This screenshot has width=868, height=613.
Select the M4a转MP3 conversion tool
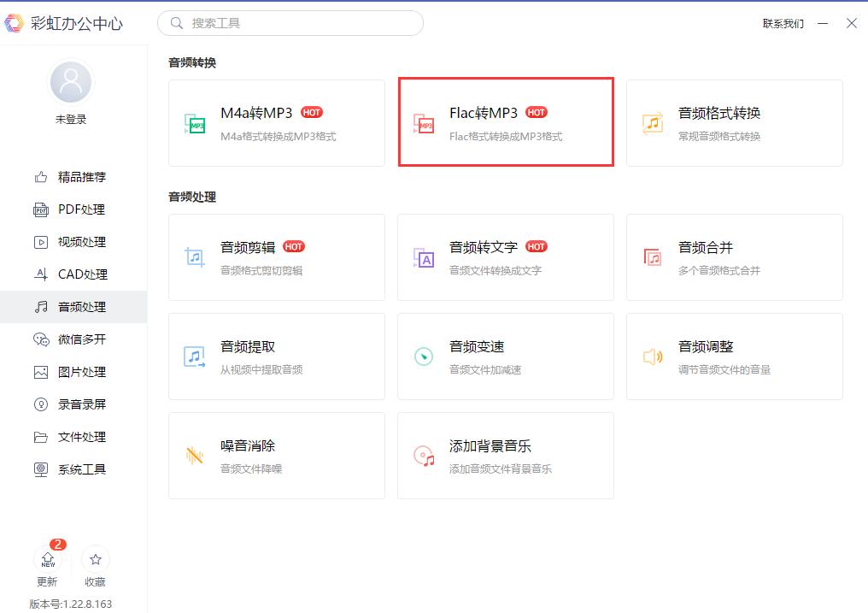[276, 122]
